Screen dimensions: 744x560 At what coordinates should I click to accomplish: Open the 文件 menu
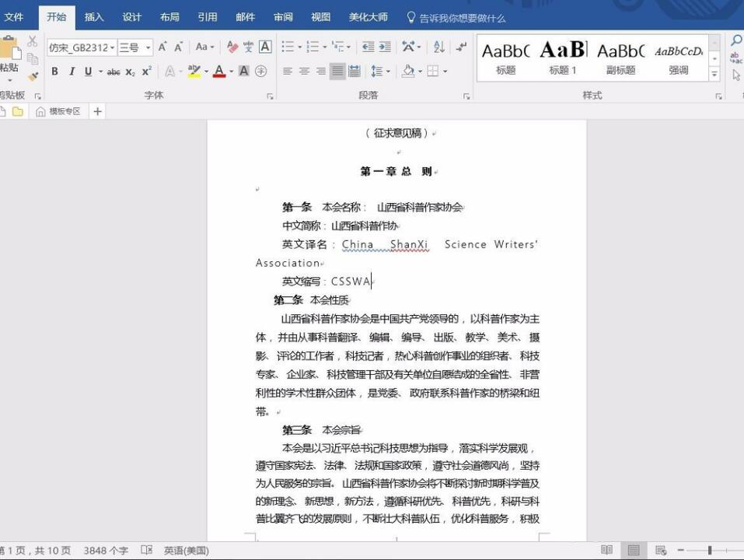click(x=14, y=17)
